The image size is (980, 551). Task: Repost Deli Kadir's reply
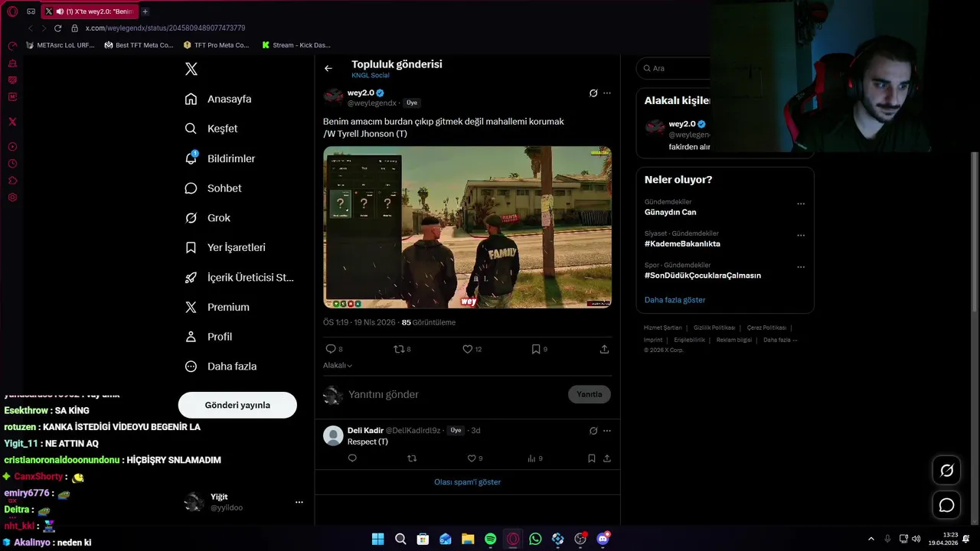pos(412,458)
